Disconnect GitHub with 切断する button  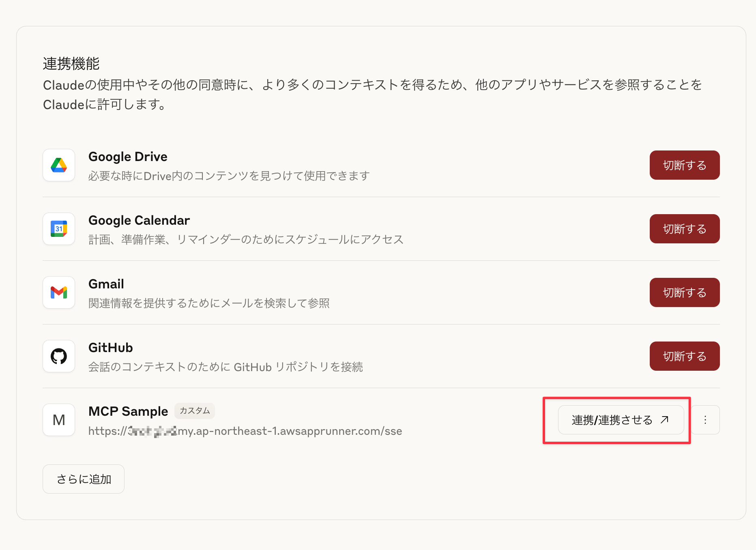pos(685,356)
